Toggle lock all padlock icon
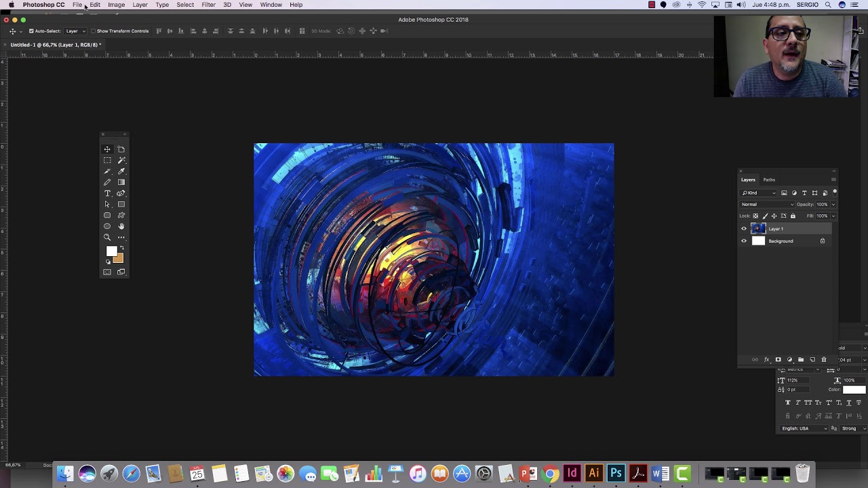Viewport: 868px width, 488px height. [793, 216]
